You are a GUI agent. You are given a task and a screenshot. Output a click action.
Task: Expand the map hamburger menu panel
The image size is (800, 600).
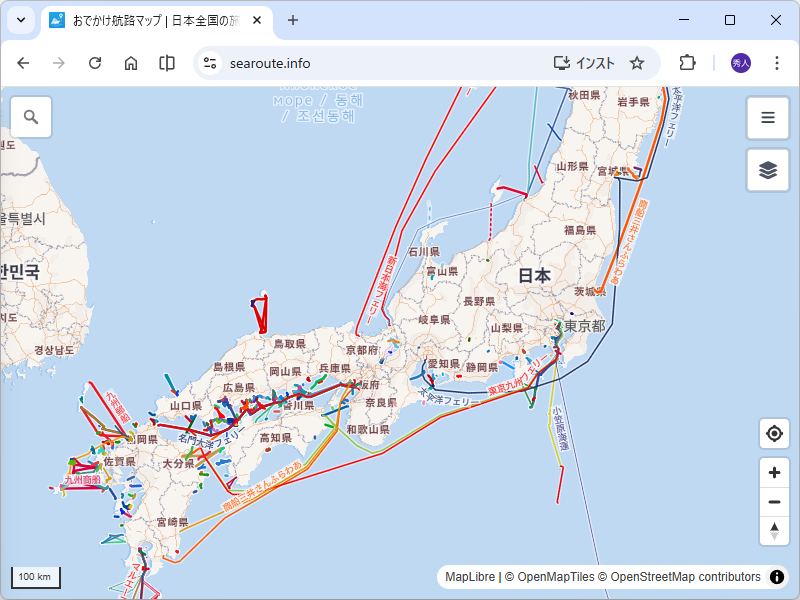click(x=767, y=117)
